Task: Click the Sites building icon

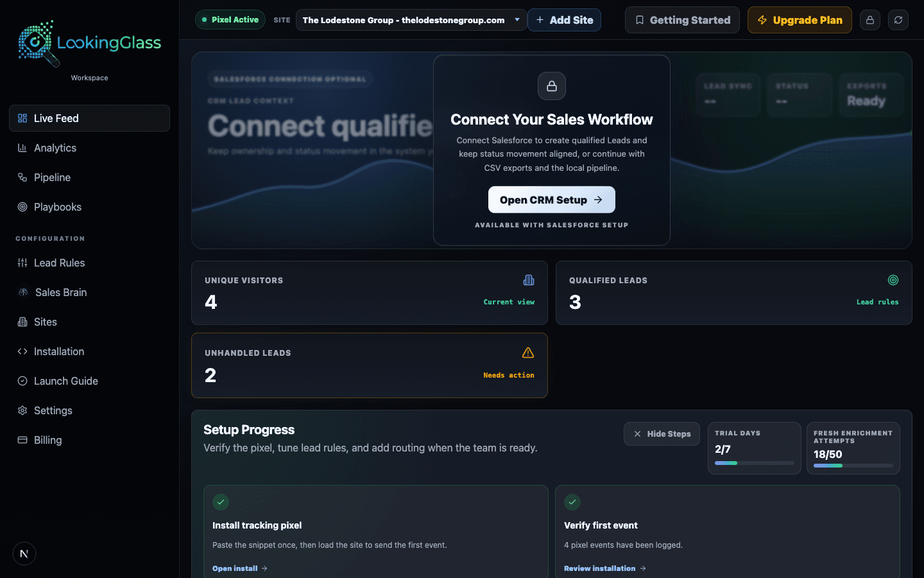Action: click(x=22, y=322)
